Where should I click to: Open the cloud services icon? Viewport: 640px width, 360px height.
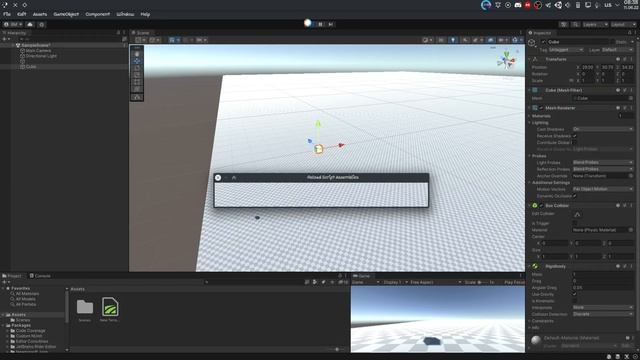pos(30,24)
